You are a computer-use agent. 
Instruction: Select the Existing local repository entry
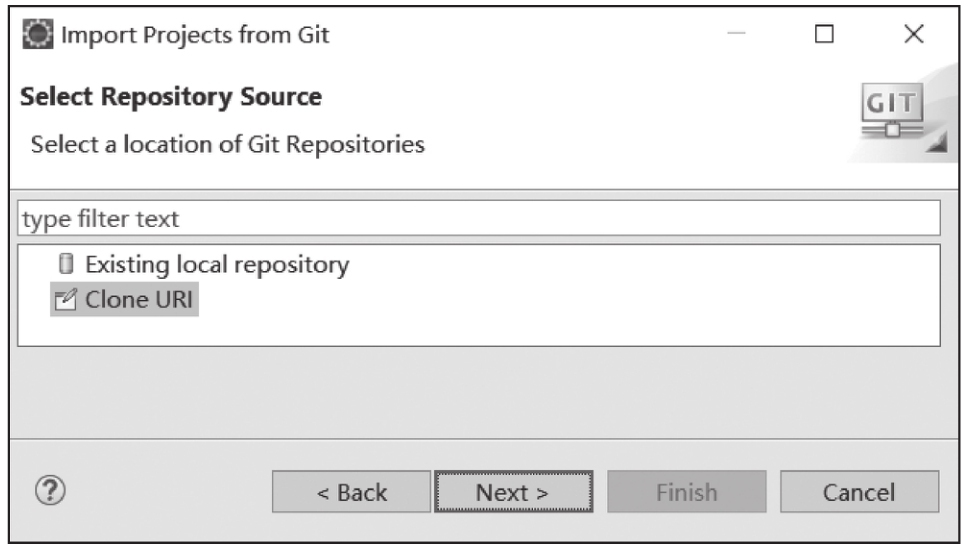(204, 264)
